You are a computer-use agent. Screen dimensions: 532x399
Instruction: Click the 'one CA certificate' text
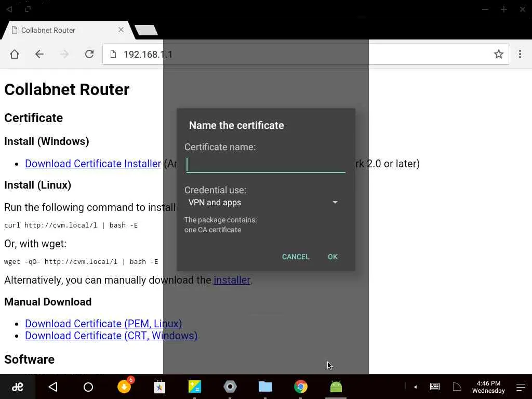(212, 230)
